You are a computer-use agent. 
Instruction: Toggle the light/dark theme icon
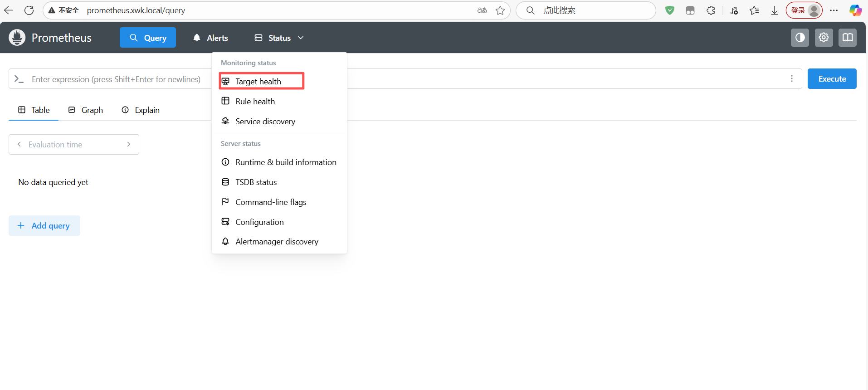coord(800,38)
